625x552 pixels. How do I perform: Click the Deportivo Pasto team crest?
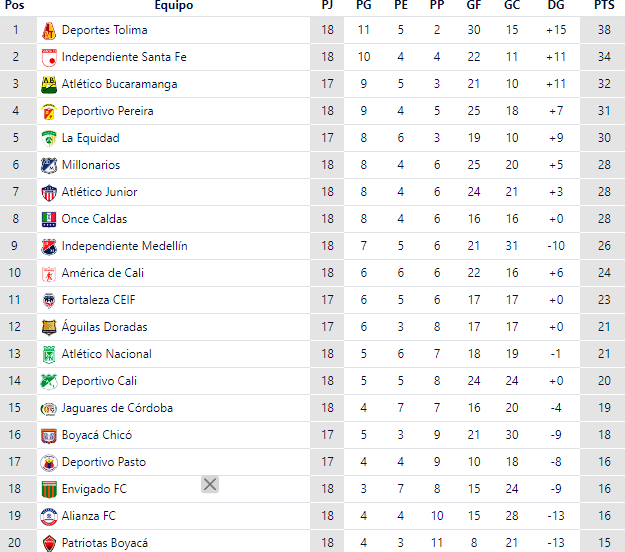click(x=49, y=462)
